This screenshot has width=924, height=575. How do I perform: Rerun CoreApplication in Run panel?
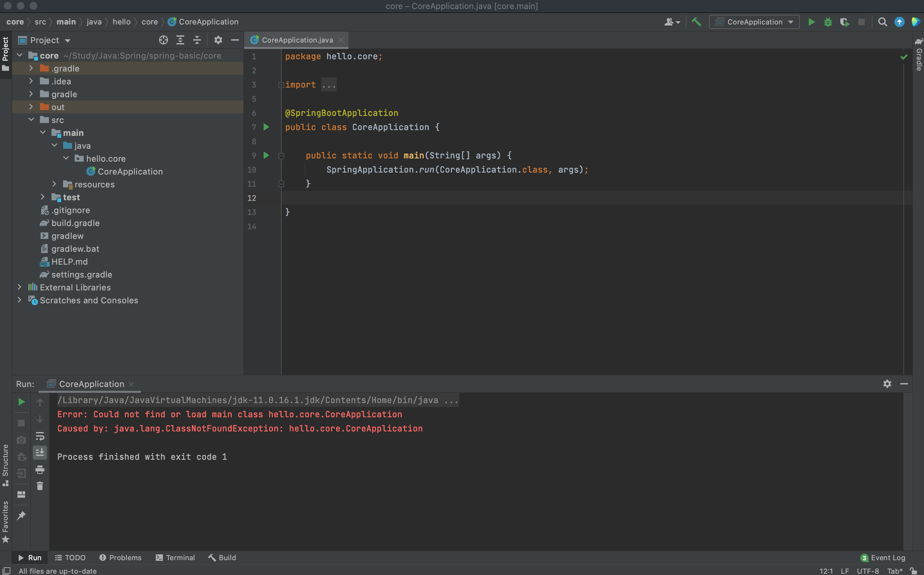(21, 402)
